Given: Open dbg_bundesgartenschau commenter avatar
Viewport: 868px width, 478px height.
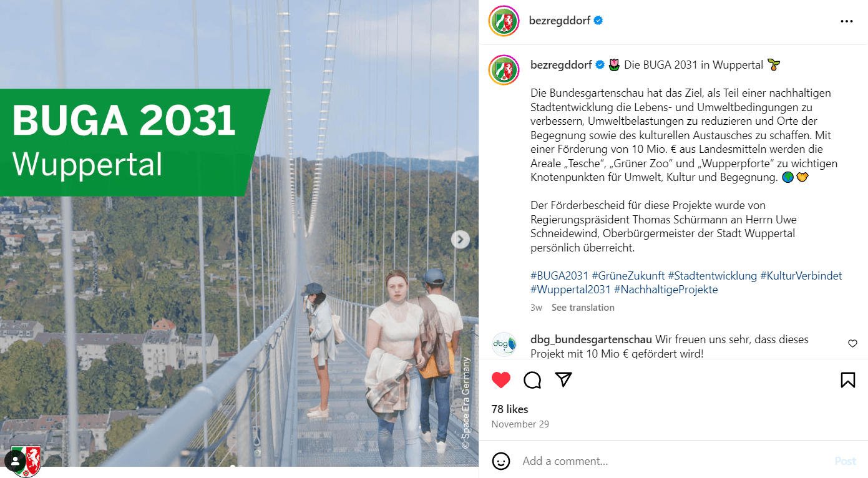Looking at the screenshot, I should (x=504, y=344).
